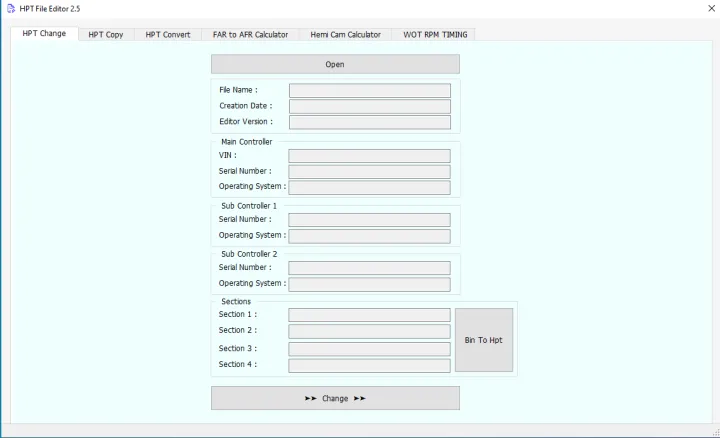
Task: Click the Creation Date field
Action: pos(370,107)
